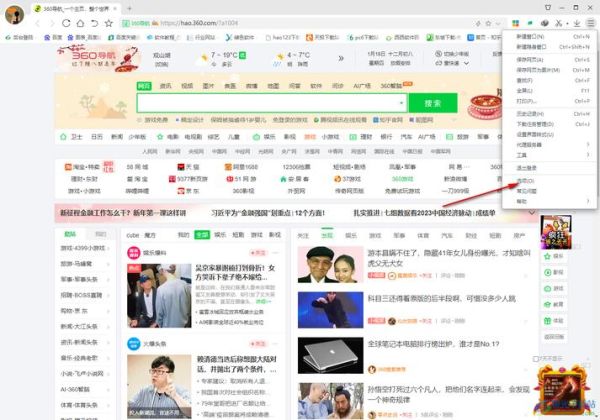Screen dimensions: 600x420
Task: Open the download manager arrow icon
Action: point(579,21)
